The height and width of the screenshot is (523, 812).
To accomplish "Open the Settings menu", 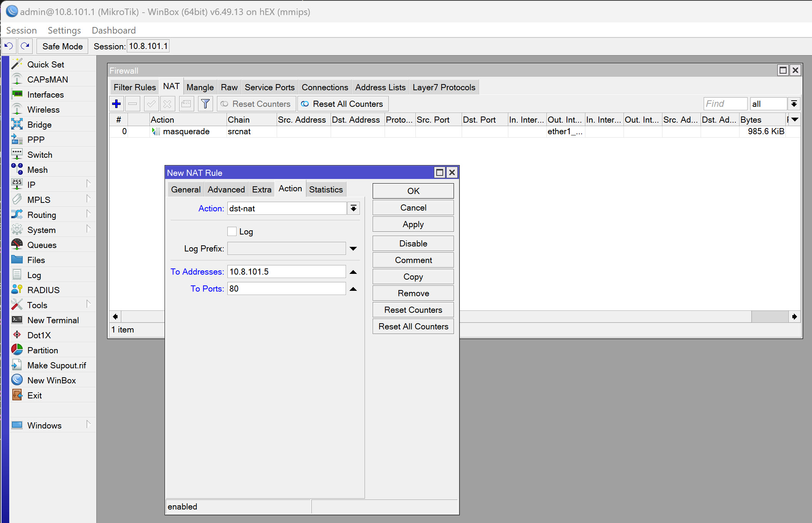I will click(x=64, y=30).
